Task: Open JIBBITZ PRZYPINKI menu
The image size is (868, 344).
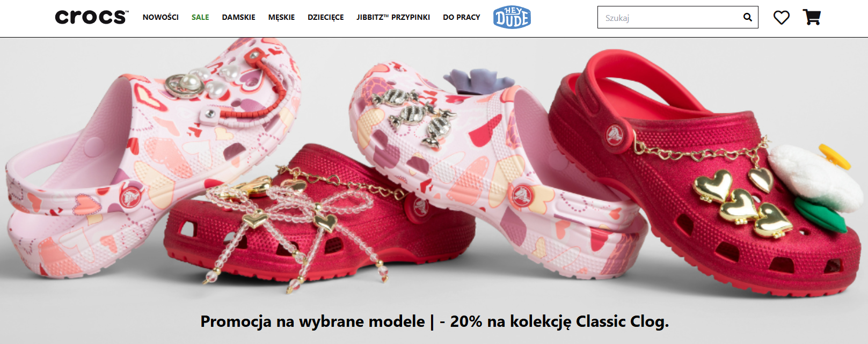Action: [x=393, y=17]
